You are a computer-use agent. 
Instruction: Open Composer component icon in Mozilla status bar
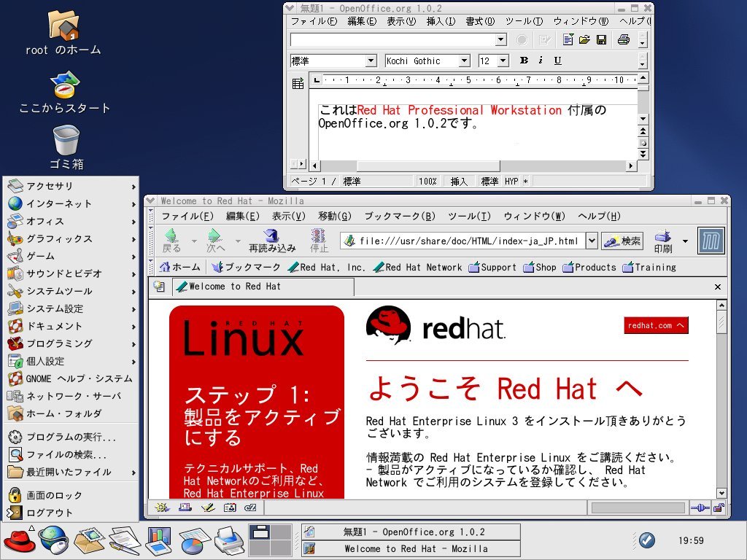click(x=208, y=507)
